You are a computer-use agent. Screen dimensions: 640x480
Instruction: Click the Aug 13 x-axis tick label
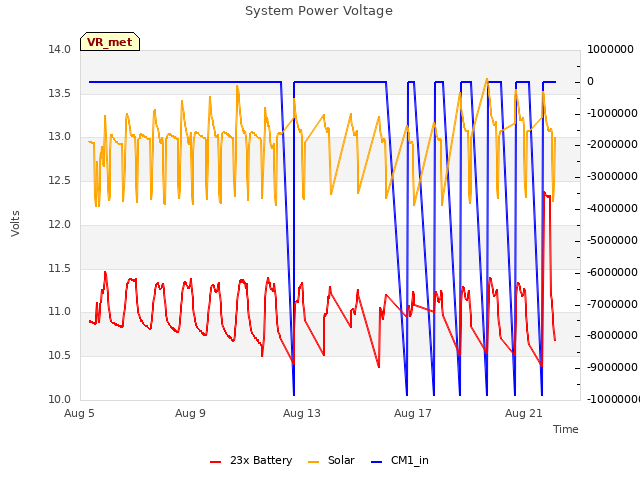pos(302,413)
